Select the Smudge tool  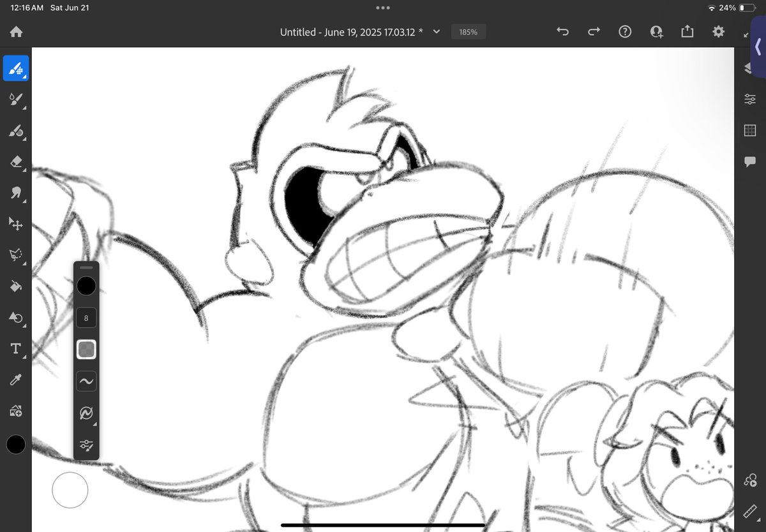[x=16, y=193]
